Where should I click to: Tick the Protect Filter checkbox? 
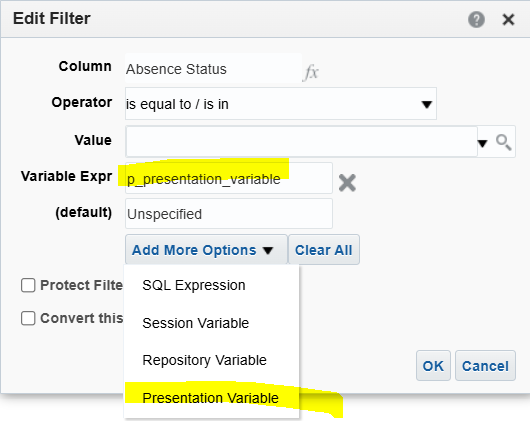[28, 285]
